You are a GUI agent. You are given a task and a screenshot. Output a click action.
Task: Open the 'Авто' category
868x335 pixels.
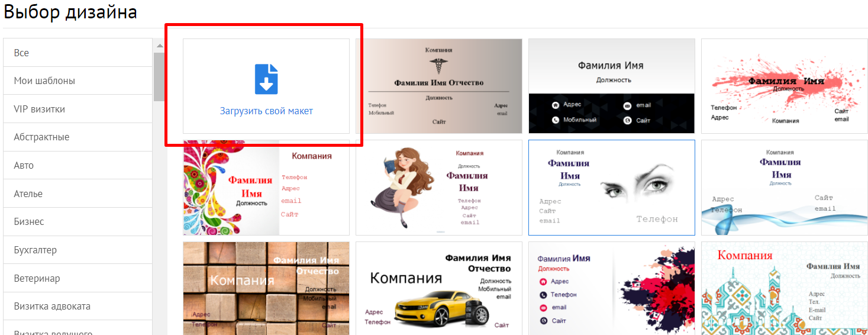coord(78,165)
